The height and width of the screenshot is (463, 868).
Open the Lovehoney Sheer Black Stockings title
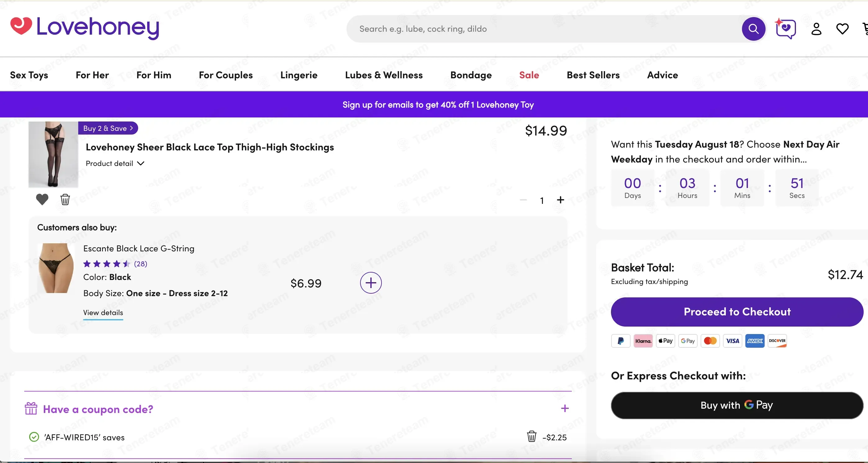coord(210,147)
